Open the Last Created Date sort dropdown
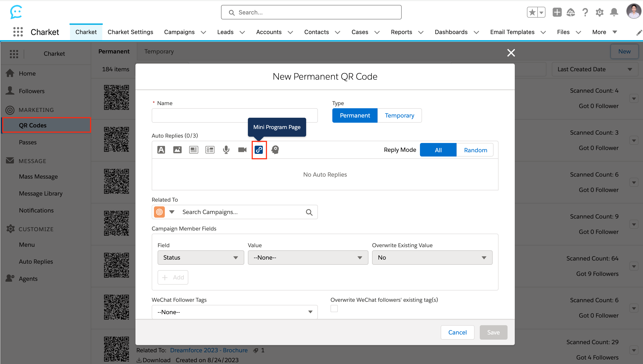 595,69
